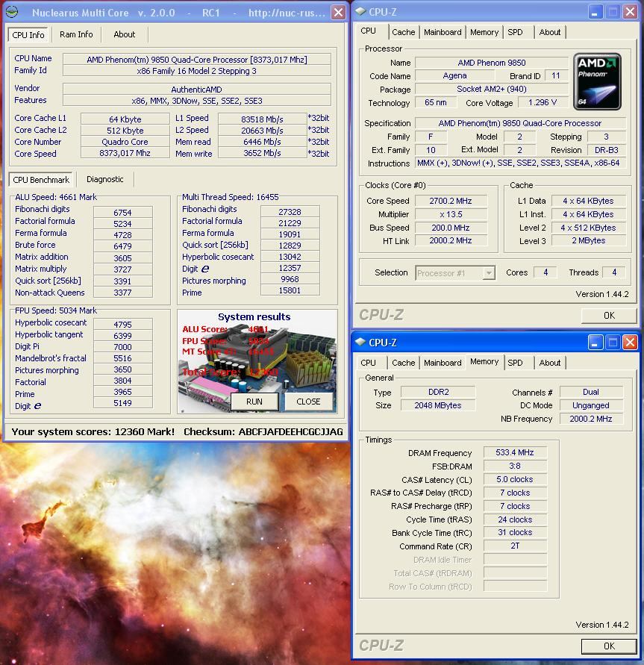Click the 'Quadro Core' core number value
The width and height of the screenshot is (644, 665).
pos(125,142)
